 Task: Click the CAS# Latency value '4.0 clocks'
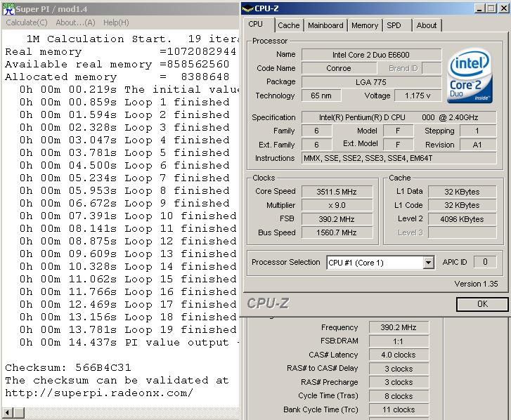(x=399, y=355)
